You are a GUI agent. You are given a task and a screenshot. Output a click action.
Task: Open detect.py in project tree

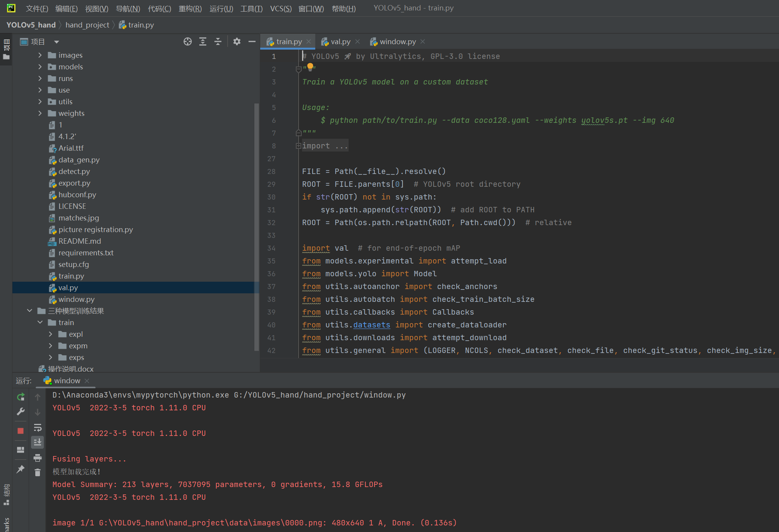tap(74, 171)
